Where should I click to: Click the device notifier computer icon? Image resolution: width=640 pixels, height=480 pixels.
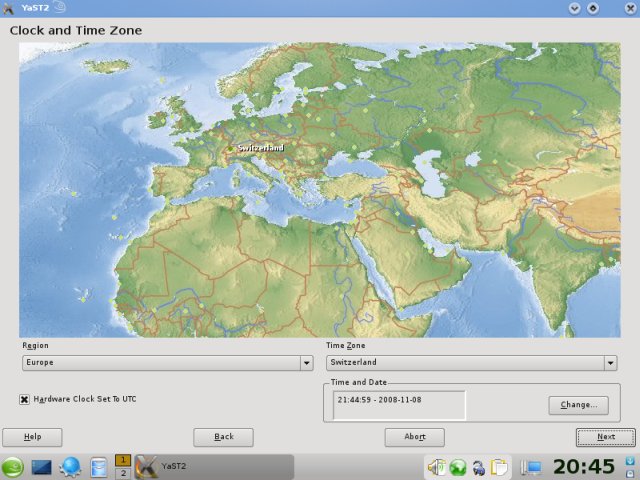tap(532, 468)
